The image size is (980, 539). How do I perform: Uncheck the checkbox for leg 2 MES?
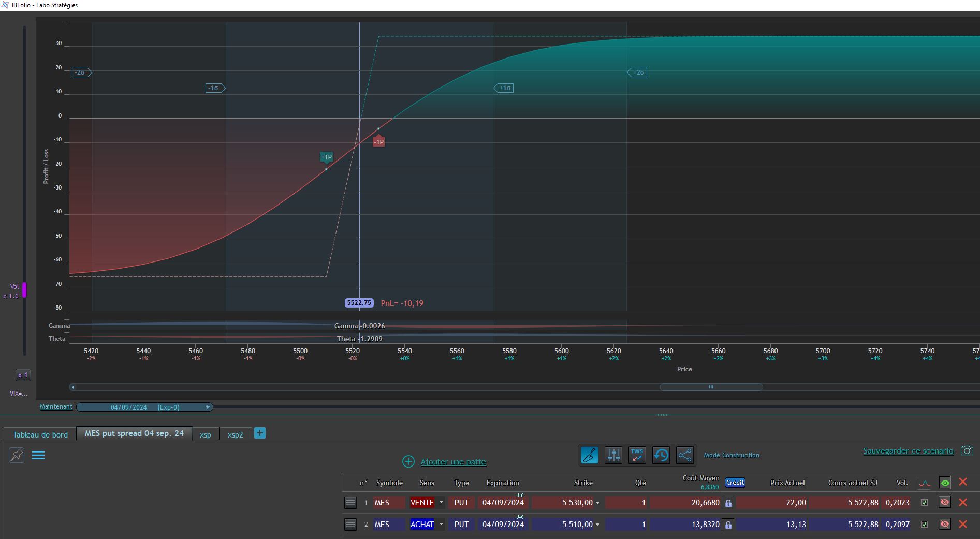tap(924, 525)
